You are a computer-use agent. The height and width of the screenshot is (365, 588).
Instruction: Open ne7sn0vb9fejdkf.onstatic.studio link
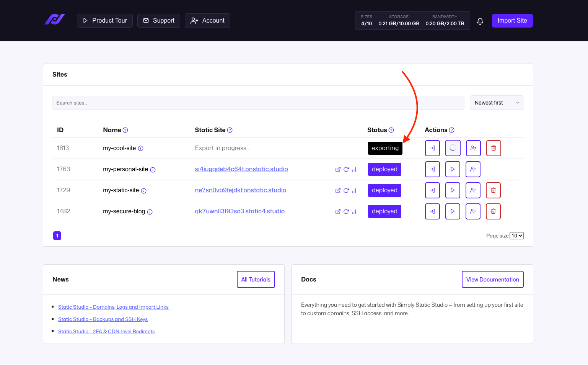coord(241,190)
